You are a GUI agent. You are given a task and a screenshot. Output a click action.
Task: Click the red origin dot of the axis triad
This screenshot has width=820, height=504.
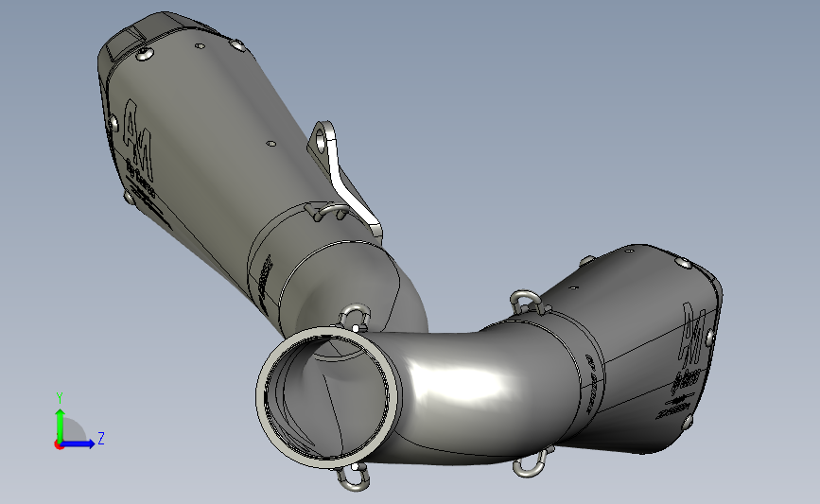(x=59, y=445)
